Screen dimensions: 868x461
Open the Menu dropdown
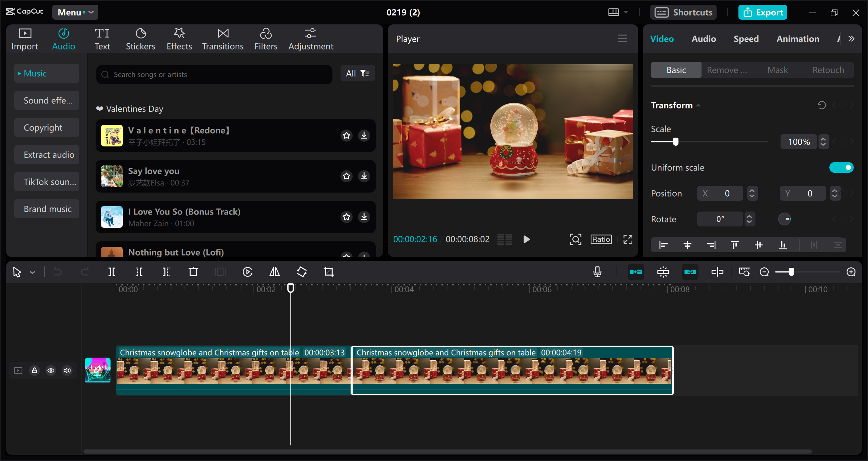click(75, 12)
